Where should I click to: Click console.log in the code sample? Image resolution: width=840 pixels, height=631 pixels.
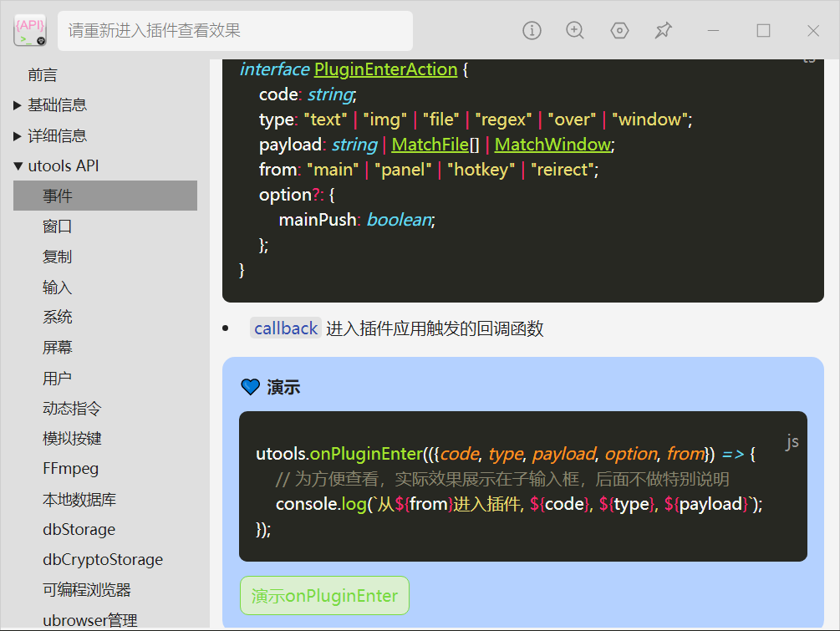pyautogui.click(x=321, y=504)
